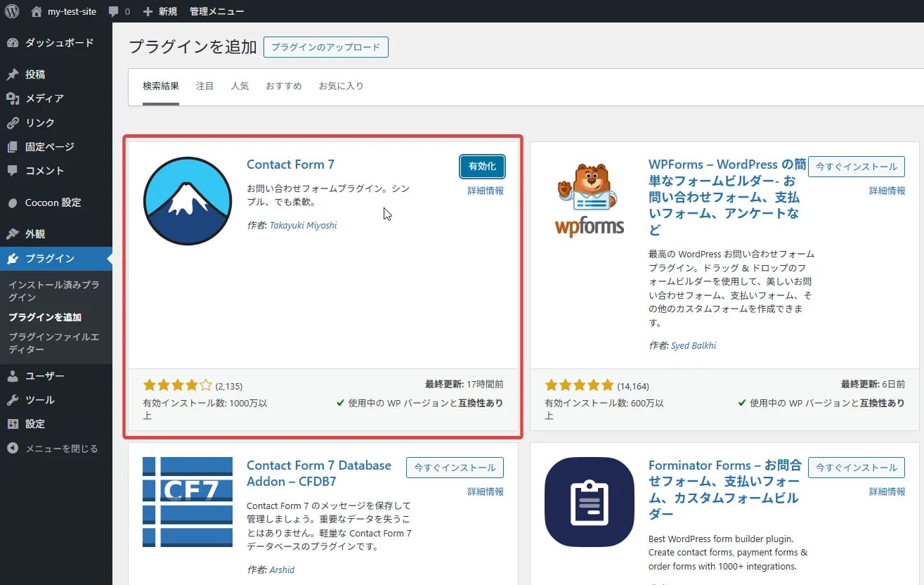Screen dimensions: 924x585
Task: Open the WordPress logo menu
Action: pyautogui.click(x=11, y=11)
